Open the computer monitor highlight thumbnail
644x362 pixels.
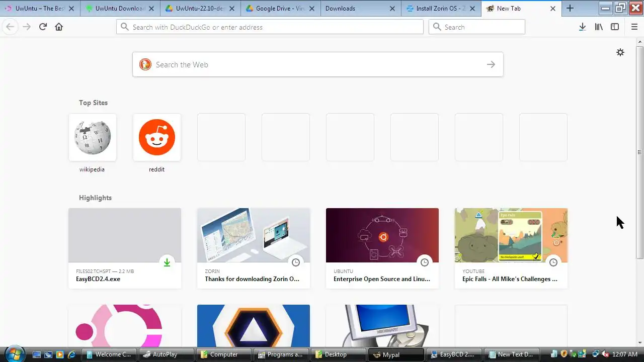pyautogui.click(x=382, y=326)
